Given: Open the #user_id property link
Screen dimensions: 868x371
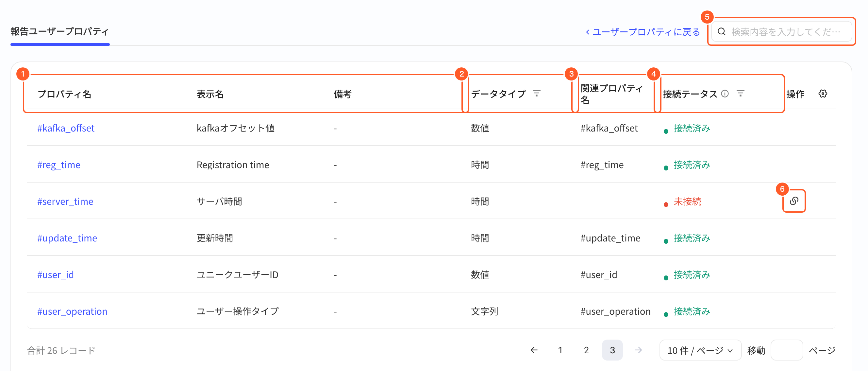Looking at the screenshot, I should click(x=55, y=275).
